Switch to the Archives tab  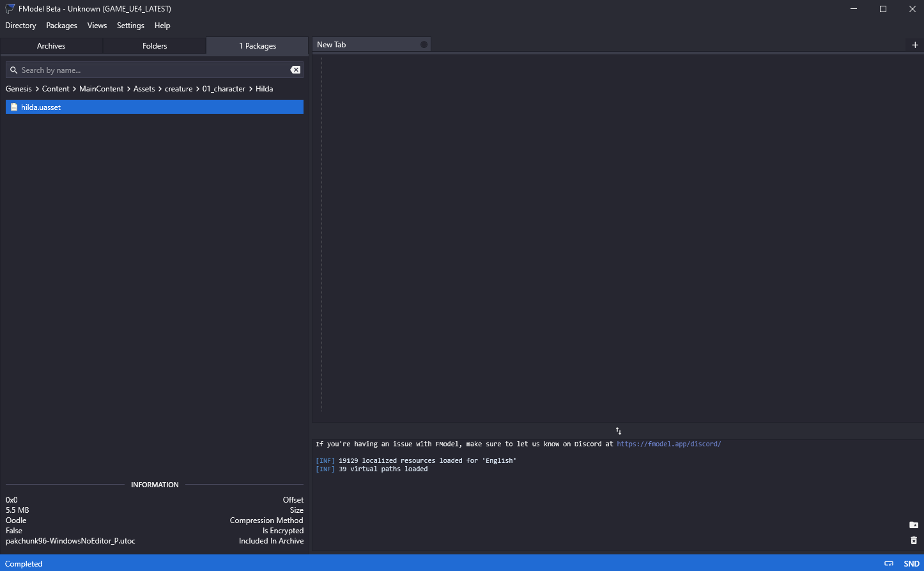(x=51, y=46)
